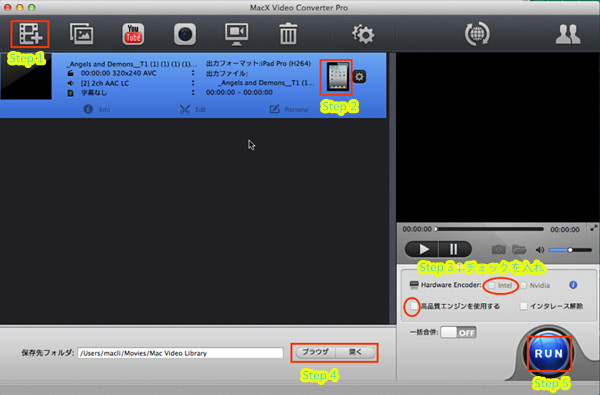Enable the Intel hardware encoder checkbox
Screen dimensions: 600x395
pyautogui.click(x=492, y=286)
